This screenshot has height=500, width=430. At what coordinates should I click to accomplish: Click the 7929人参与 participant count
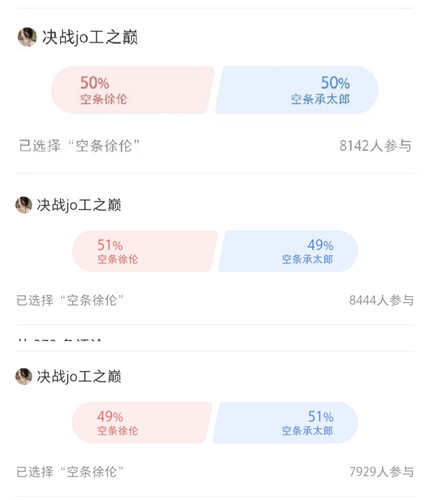click(x=381, y=472)
